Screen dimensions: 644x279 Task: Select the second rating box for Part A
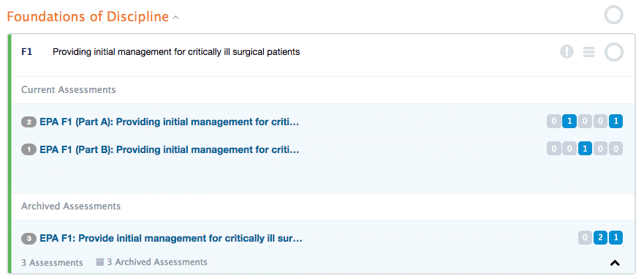tap(569, 122)
